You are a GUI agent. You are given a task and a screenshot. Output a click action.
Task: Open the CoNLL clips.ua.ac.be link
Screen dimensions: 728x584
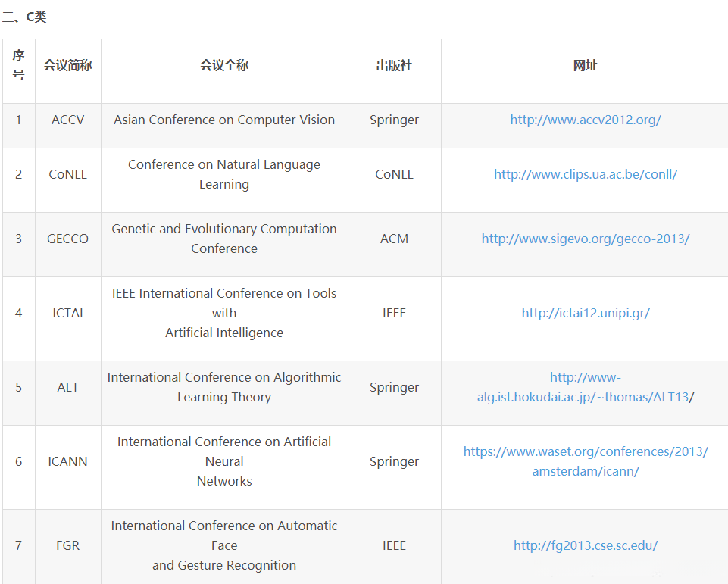click(x=585, y=174)
